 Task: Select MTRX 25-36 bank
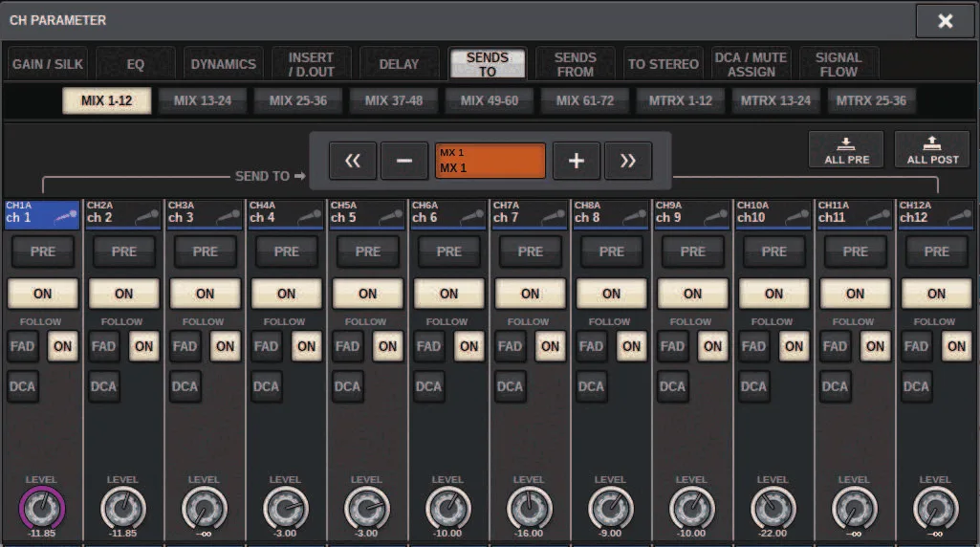tap(871, 100)
